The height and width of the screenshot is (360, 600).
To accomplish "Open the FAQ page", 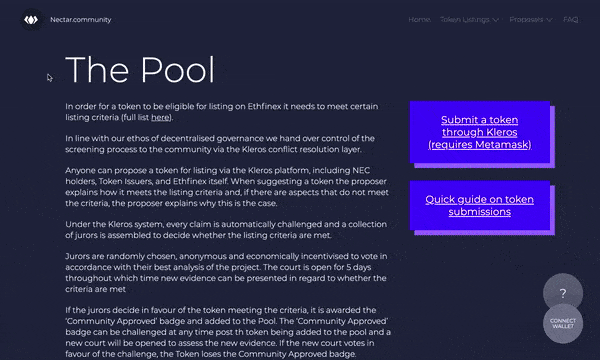I will tap(571, 20).
